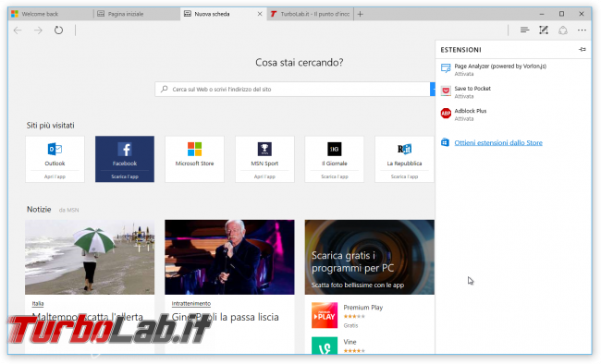Click the Share icon in toolbar
Image resolution: width=601 pixels, height=364 pixels.
[563, 30]
